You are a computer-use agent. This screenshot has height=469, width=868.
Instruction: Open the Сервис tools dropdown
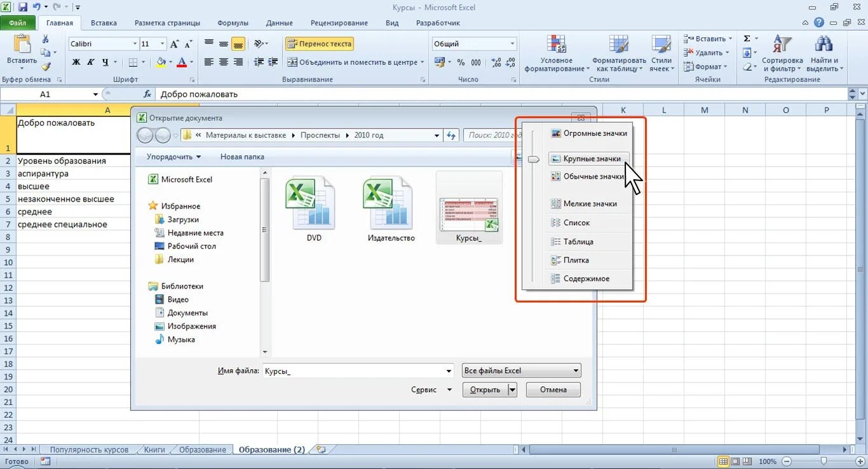click(x=431, y=390)
